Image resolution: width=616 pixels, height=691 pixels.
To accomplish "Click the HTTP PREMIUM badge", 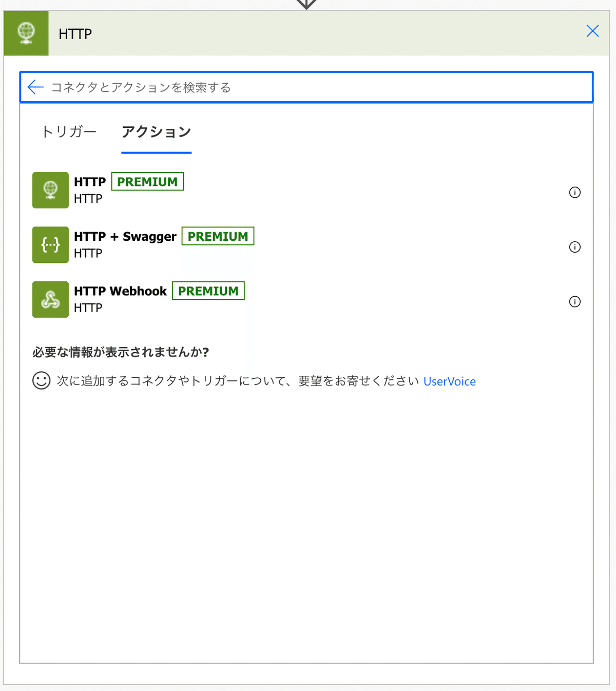I will 148,182.
